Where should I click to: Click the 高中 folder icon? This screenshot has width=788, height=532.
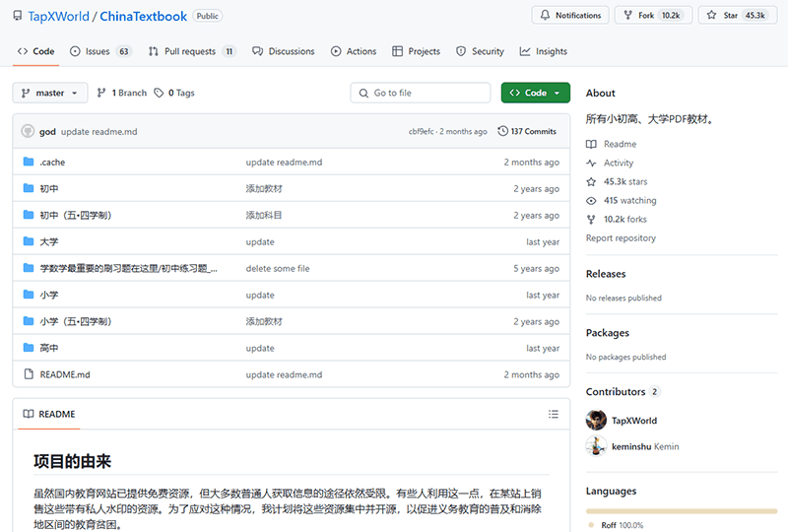coord(29,348)
